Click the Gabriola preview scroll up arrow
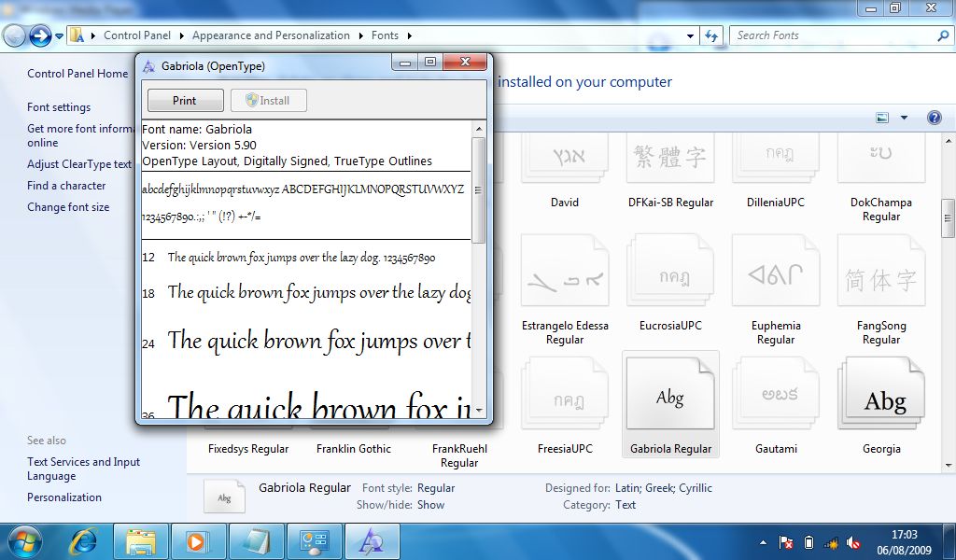Viewport: 956px width, 560px height. tap(479, 129)
